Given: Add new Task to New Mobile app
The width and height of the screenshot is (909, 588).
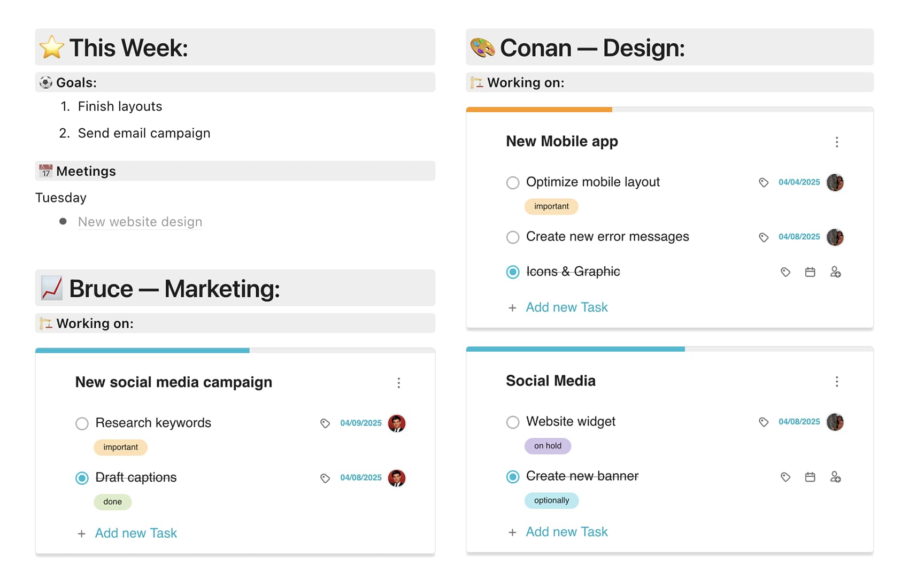Looking at the screenshot, I should [x=566, y=307].
